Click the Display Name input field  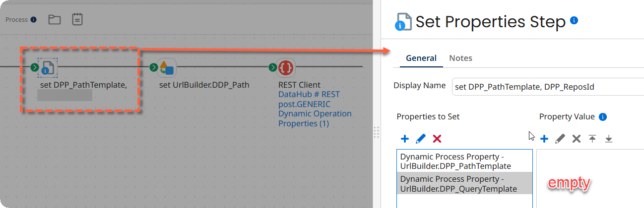point(546,87)
